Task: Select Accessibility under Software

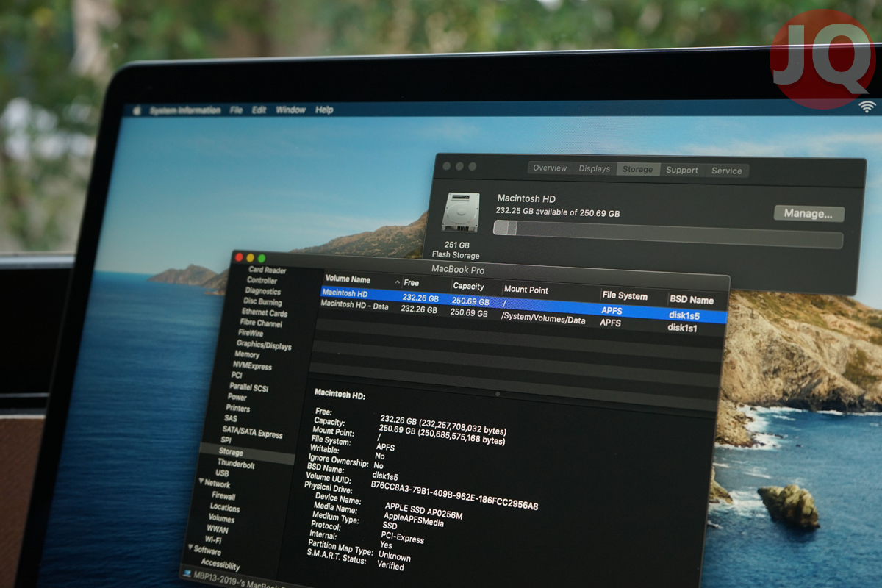Action: (220, 566)
